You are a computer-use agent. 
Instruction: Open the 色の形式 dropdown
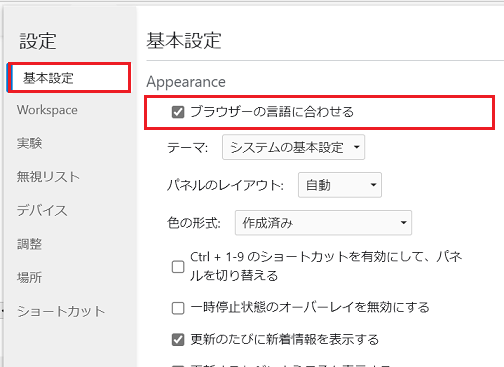click(x=323, y=223)
